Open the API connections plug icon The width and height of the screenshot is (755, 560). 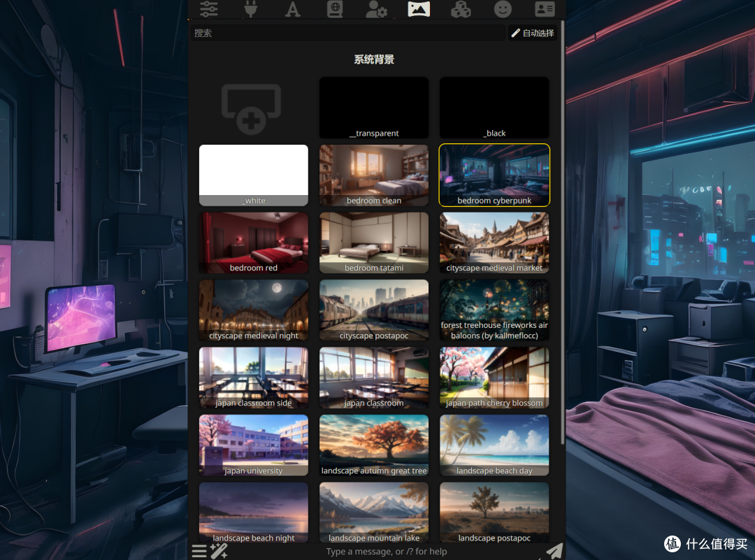(250, 8)
